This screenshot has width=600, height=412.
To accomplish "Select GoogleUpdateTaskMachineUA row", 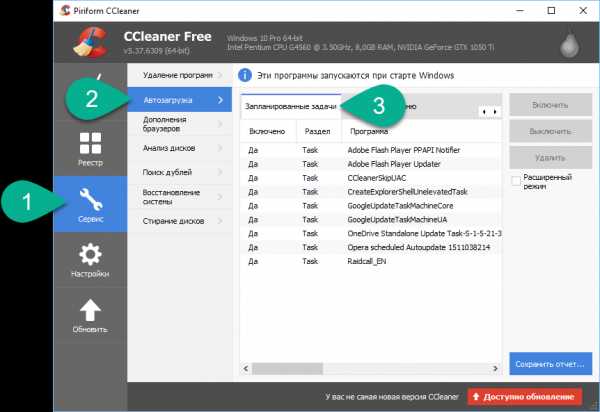I will click(x=371, y=219).
